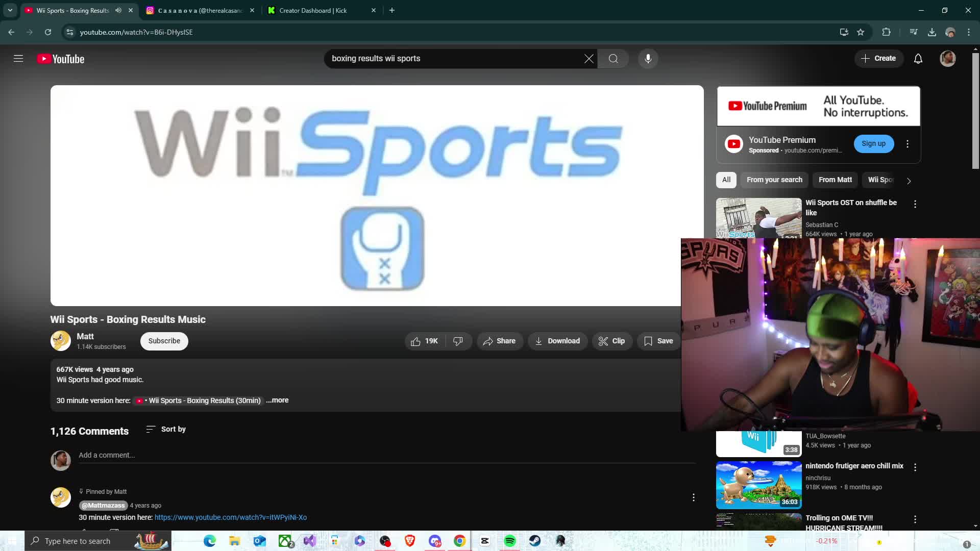Click the search magnifier button
The height and width of the screenshot is (551, 980).
[613, 59]
